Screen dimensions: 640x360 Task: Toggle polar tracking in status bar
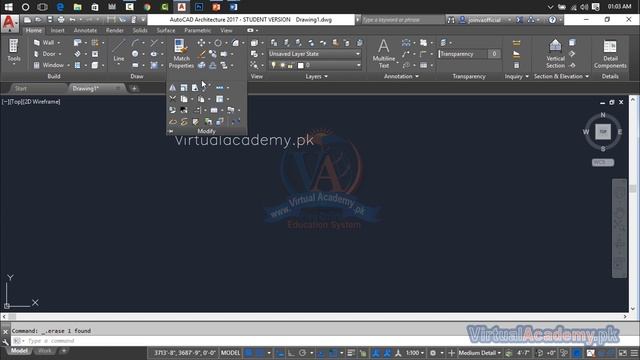click(x=302, y=353)
